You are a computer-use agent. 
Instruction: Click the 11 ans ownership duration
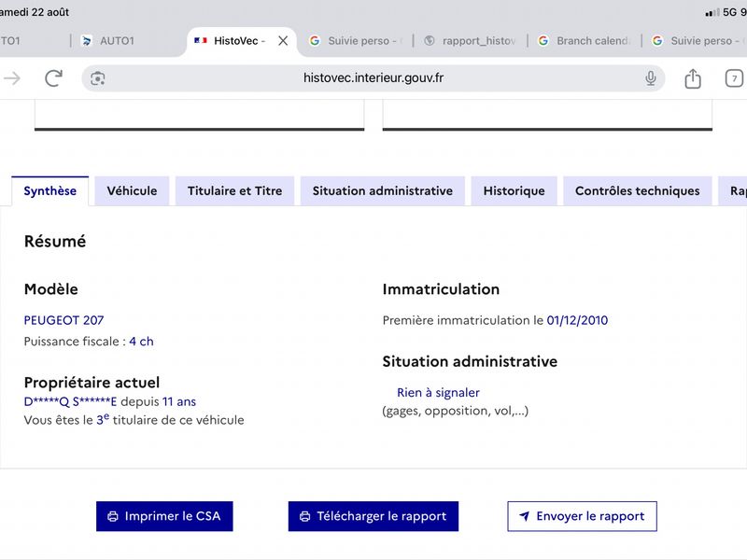[179, 402]
